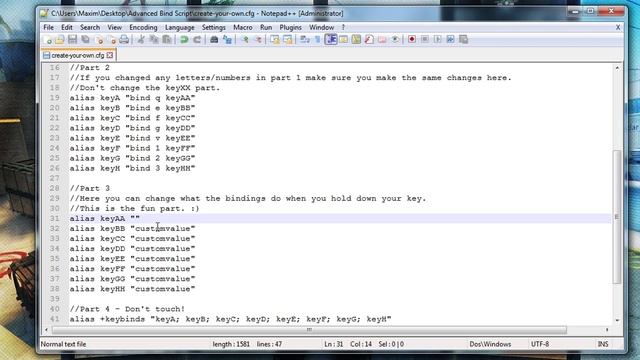Toggle the highlighted Indent Guide button
The image size is (640, 360).
(331, 40)
